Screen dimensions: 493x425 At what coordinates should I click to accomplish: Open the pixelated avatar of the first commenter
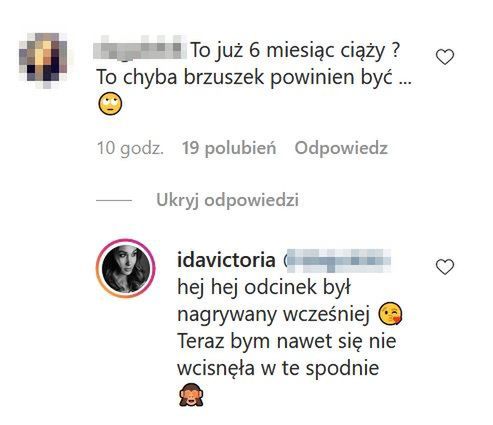43,61
